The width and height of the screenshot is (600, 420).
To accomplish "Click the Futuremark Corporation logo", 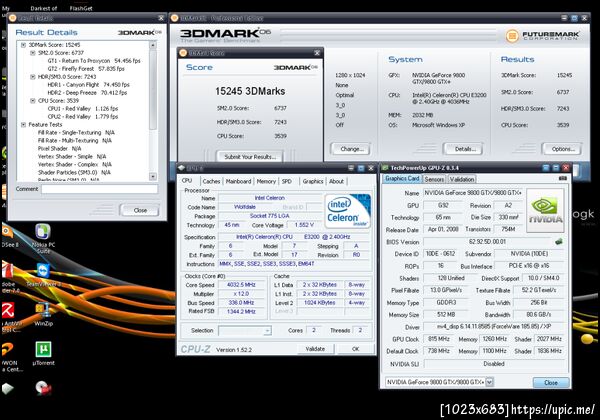I will click(543, 36).
